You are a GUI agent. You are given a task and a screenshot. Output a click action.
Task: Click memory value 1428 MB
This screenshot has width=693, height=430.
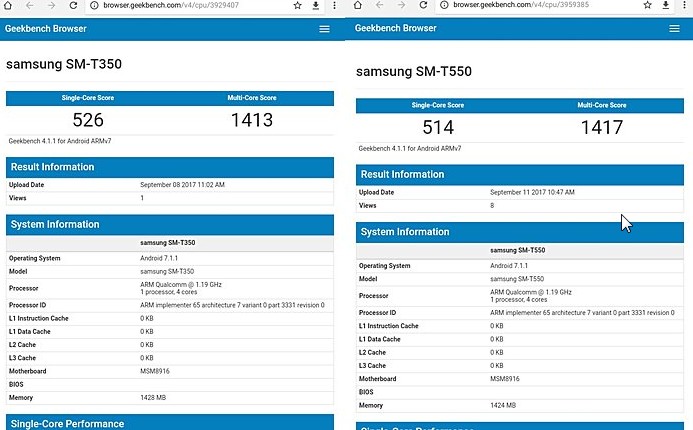[153, 398]
